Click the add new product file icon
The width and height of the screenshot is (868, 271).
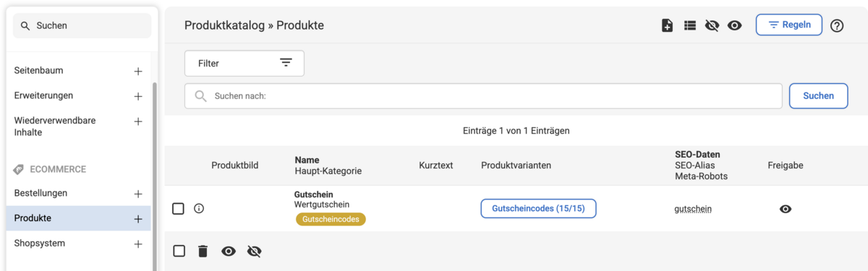coord(668,25)
